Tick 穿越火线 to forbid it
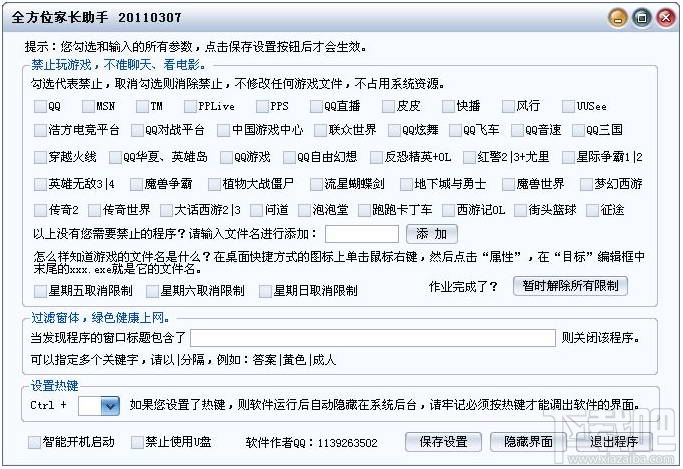 click(x=40, y=157)
